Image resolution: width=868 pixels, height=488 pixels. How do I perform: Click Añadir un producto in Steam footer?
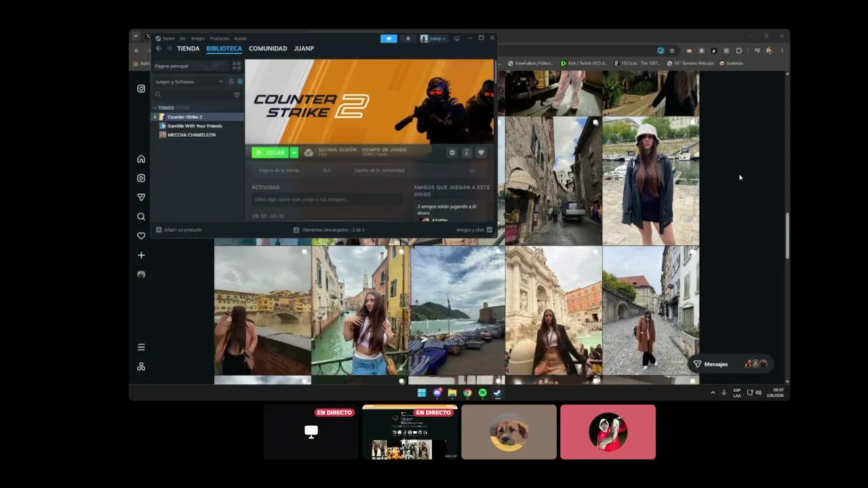179,230
